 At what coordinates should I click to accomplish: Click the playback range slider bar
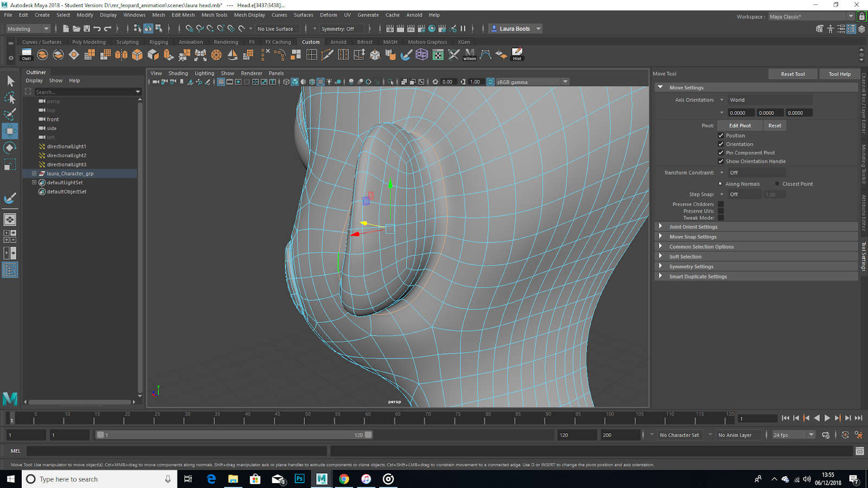(233, 435)
